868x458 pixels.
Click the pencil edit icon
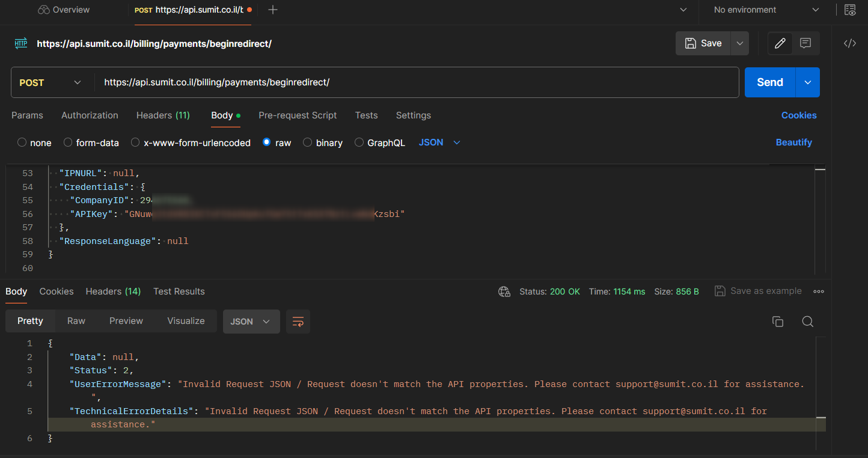(780, 43)
